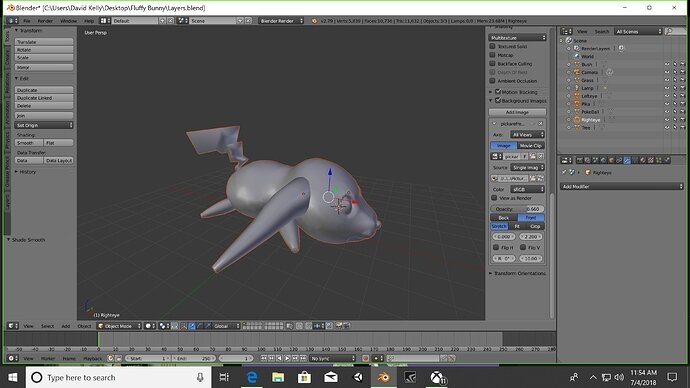Open the Add menu in 3D view header
The height and width of the screenshot is (388, 690).
tap(66, 326)
